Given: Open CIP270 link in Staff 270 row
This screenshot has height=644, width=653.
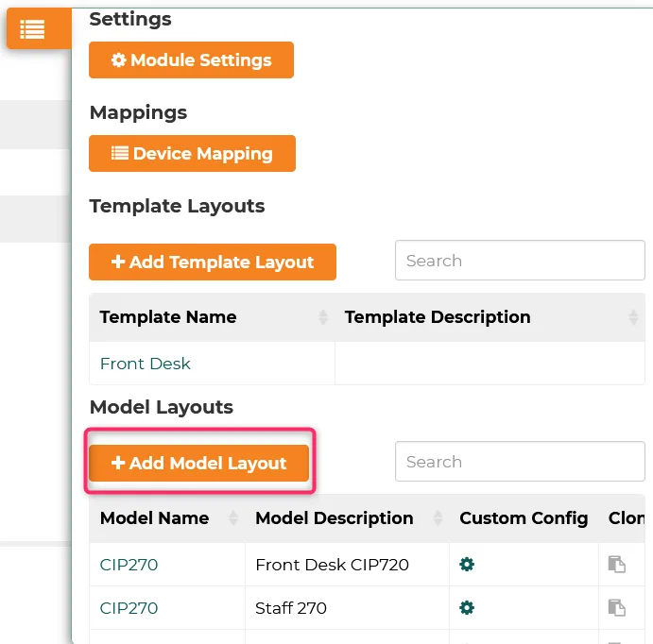Looking at the screenshot, I should pos(129,608).
